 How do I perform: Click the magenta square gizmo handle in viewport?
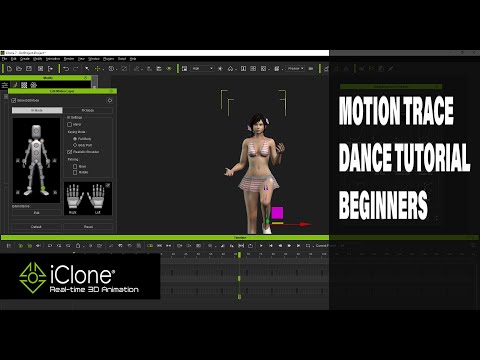pos(277,213)
